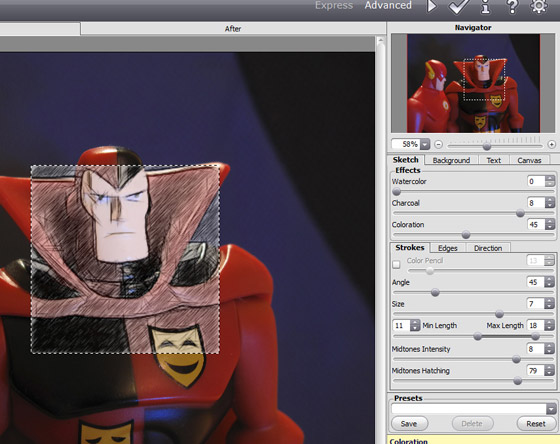Switch to Advanced mode
Image resolution: width=560 pixels, height=444 pixels.
coord(388,5)
